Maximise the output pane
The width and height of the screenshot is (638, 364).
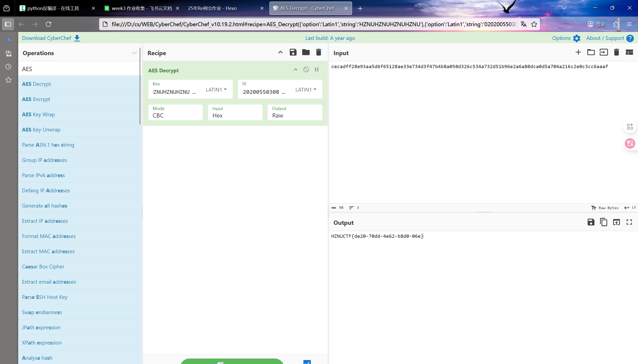(x=629, y=222)
